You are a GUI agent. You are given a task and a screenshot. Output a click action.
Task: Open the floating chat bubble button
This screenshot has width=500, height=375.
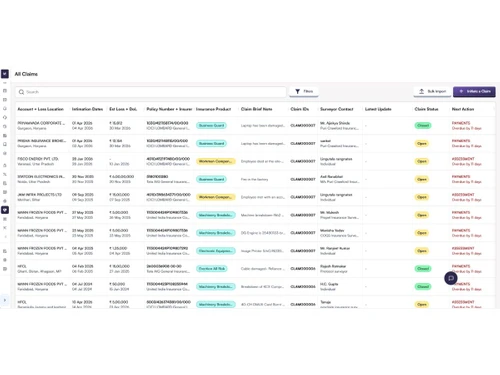point(451,278)
